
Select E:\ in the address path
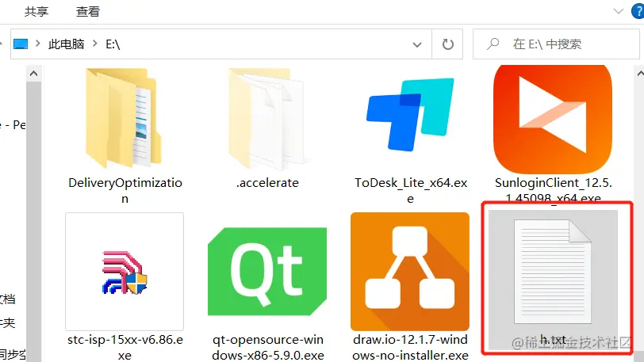point(113,44)
